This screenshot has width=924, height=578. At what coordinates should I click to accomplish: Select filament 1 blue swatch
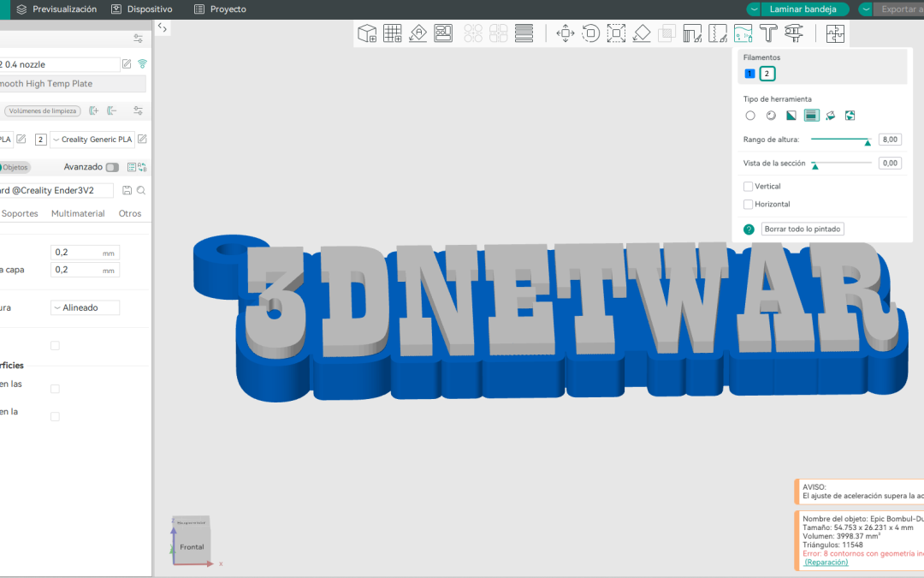[749, 74]
